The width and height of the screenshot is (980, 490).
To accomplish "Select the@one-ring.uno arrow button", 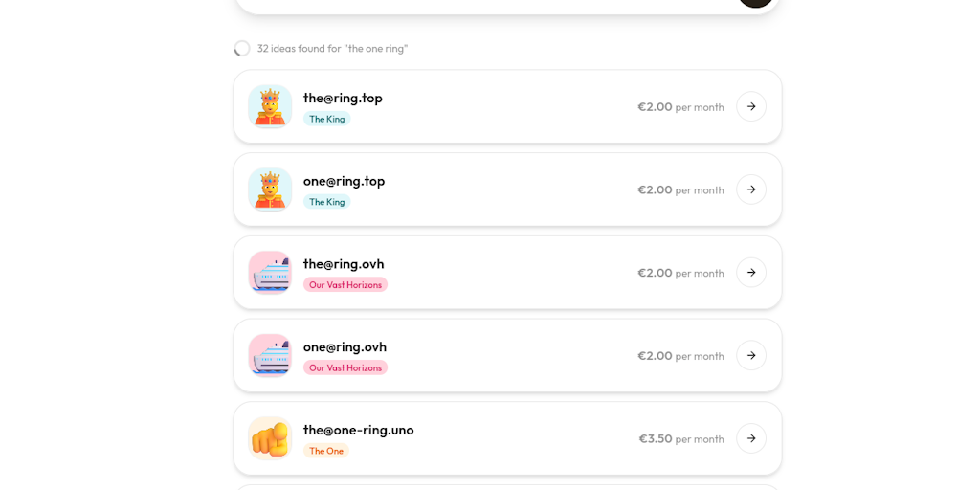I will pyautogui.click(x=751, y=438).
